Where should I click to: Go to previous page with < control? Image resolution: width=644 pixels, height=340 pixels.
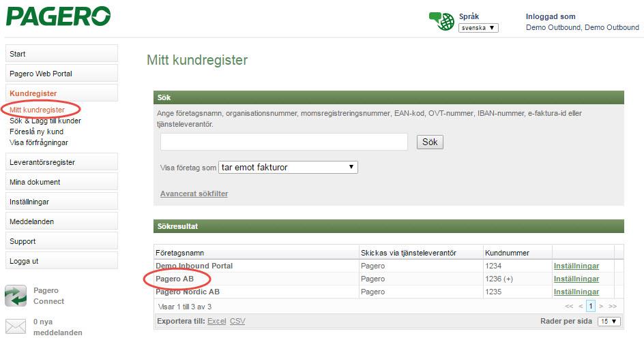coord(581,306)
